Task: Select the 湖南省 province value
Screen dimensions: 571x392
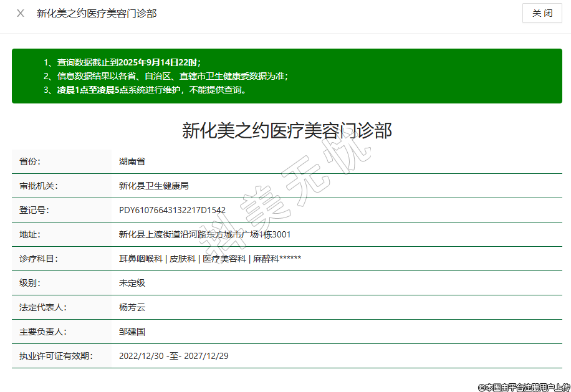Action: [x=132, y=161]
